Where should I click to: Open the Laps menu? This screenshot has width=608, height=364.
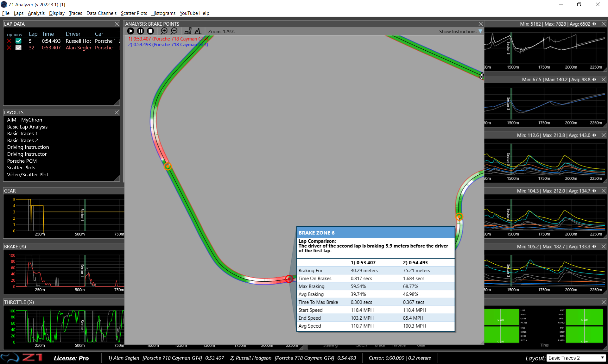click(18, 13)
